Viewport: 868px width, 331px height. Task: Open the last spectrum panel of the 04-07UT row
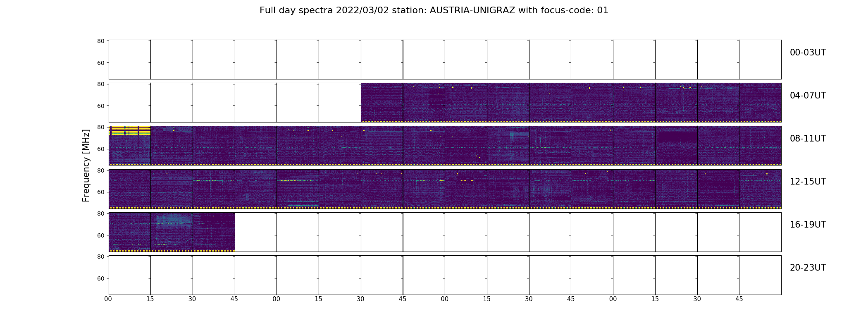(x=760, y=103)
